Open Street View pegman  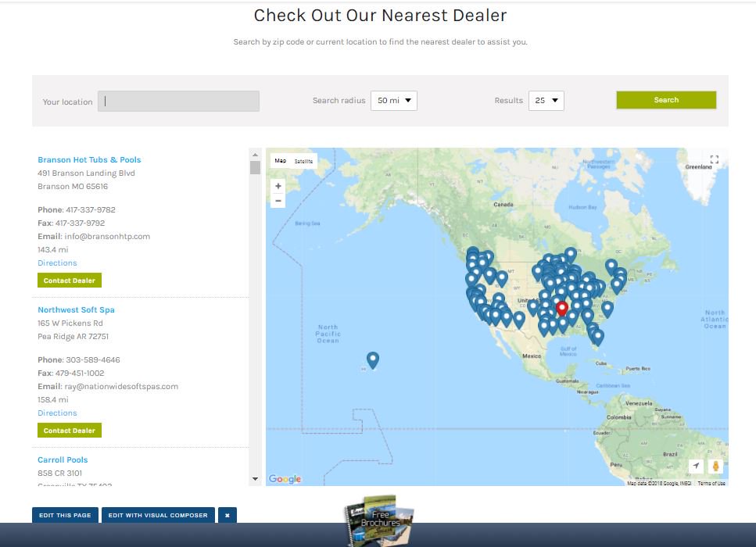point(715,466)
